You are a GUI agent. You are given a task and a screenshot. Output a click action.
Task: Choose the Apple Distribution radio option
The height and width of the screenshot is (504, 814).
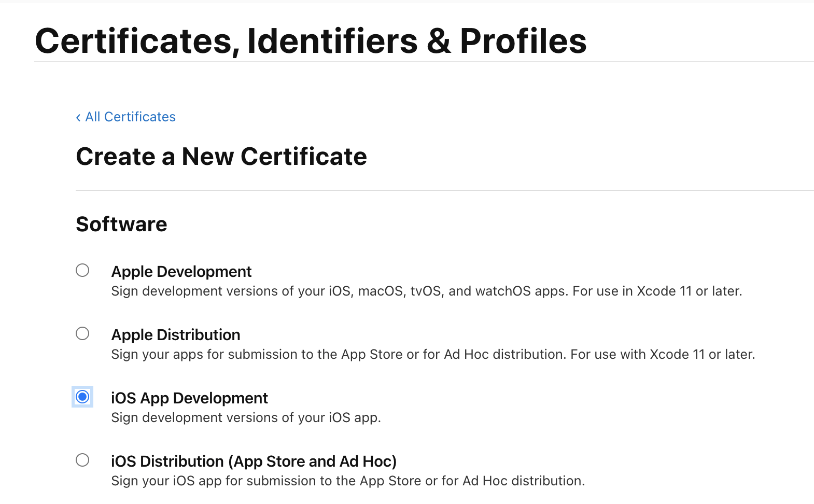point(82,333)
